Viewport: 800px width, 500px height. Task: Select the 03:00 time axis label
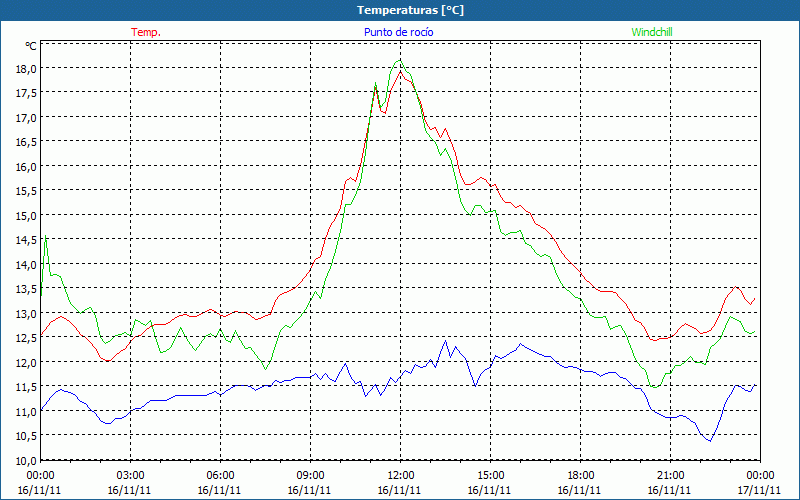(x=130, y=475)
